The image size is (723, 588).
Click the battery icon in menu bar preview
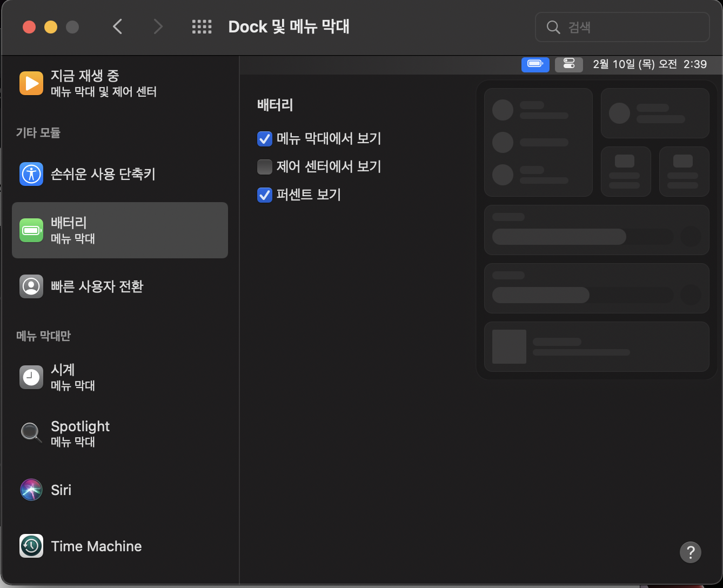[535, 64]
